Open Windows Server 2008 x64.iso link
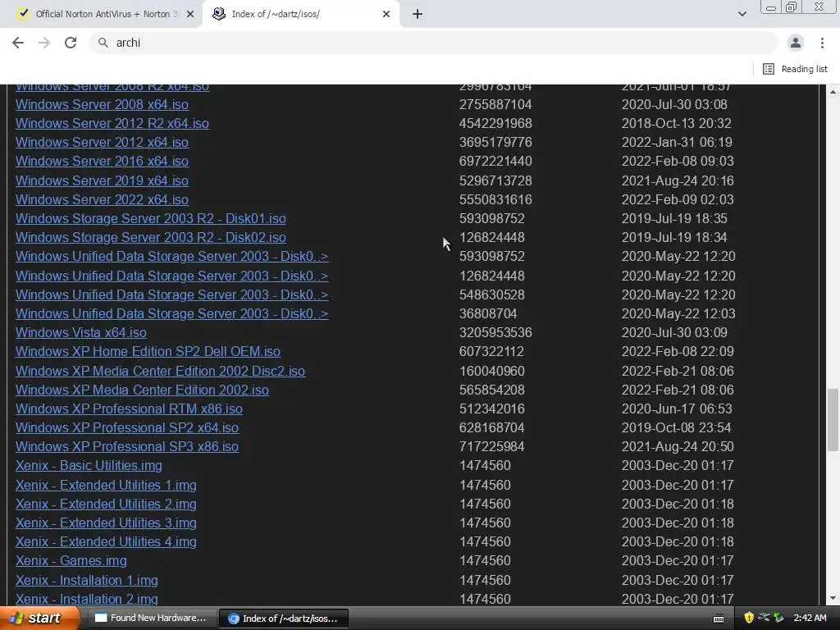 tap(102, 104)
